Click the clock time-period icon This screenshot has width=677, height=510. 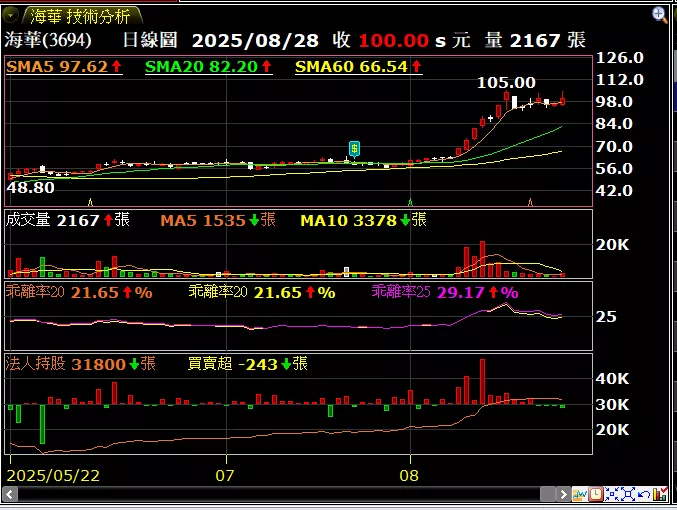[596, 494]
